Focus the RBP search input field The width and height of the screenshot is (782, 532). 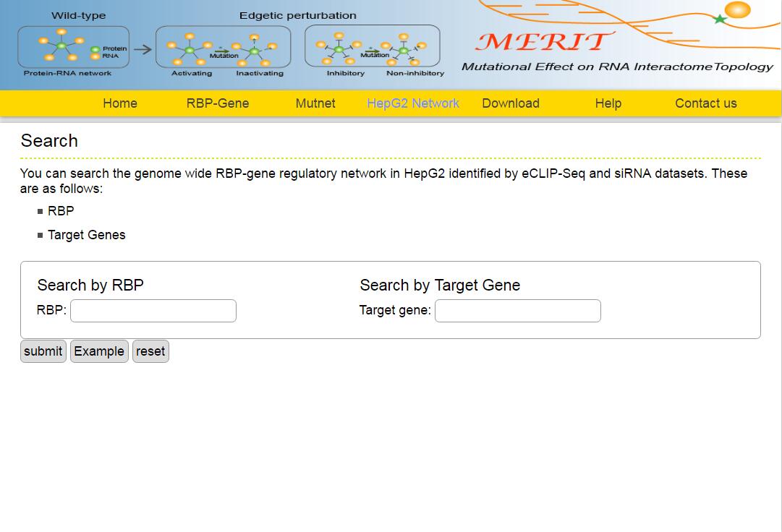[x=153, y=311]
